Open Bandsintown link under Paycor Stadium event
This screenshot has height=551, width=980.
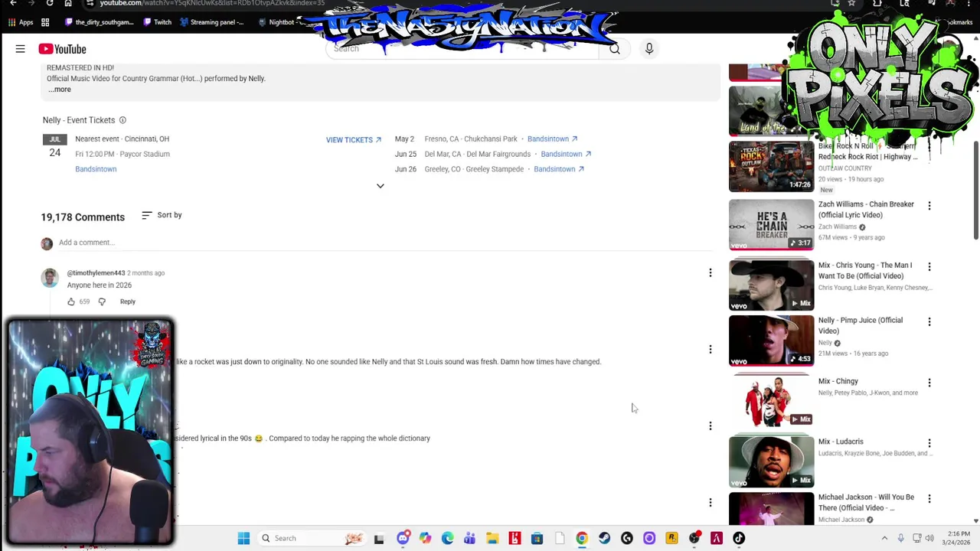[96, 169]
